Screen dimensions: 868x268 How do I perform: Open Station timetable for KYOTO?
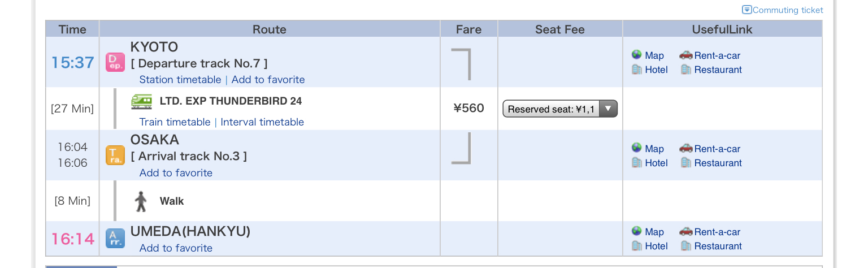click(x=180, y=80)
